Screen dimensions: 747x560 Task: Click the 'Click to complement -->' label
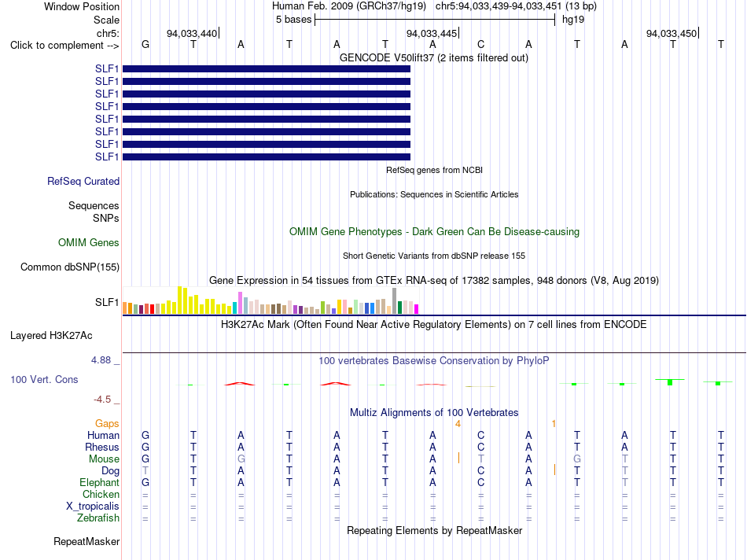64,46
